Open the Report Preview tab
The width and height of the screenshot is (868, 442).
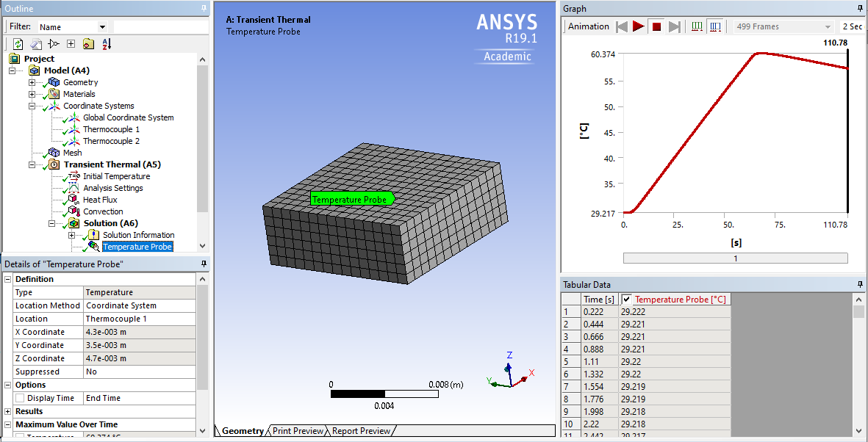pyautogui.click(x=361, y=431)
